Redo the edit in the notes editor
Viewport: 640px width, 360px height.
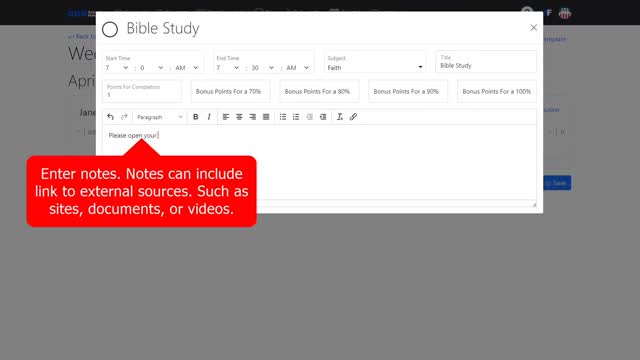click(124, 117)
